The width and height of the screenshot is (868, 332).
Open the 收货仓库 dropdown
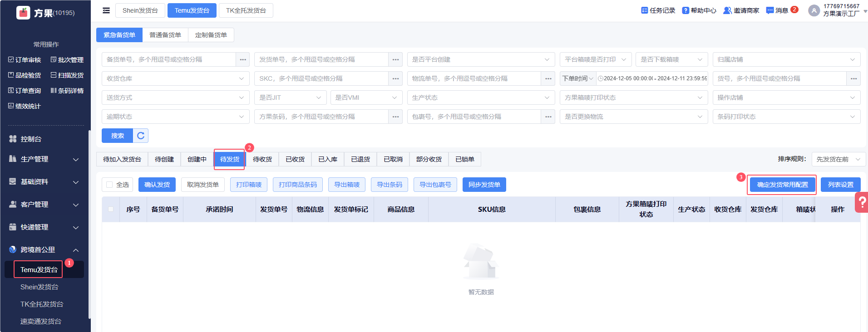click(175, 78)
